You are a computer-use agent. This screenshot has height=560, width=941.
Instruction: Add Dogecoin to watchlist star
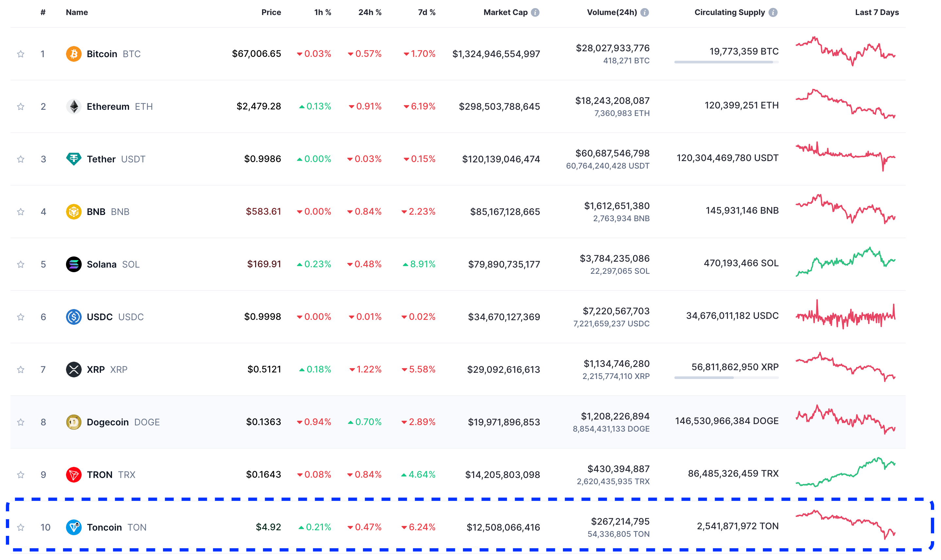21,422
